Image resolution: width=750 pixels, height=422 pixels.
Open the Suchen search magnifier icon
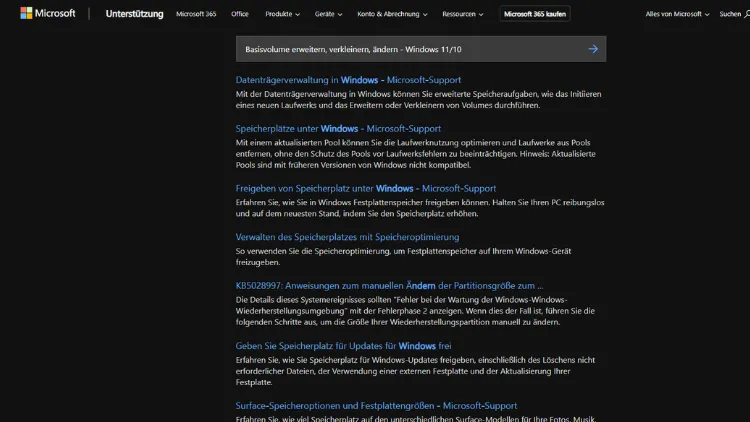746,14
